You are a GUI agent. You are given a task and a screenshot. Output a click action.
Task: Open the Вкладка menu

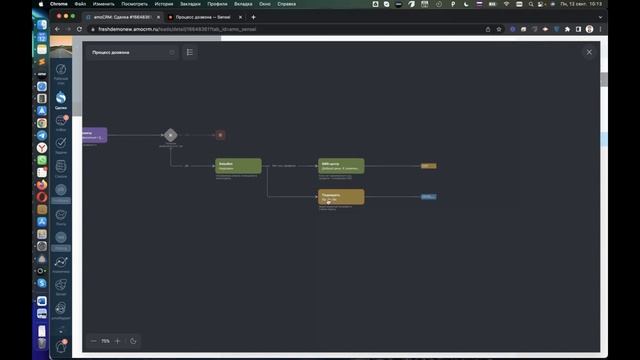(x=243, y=4)
